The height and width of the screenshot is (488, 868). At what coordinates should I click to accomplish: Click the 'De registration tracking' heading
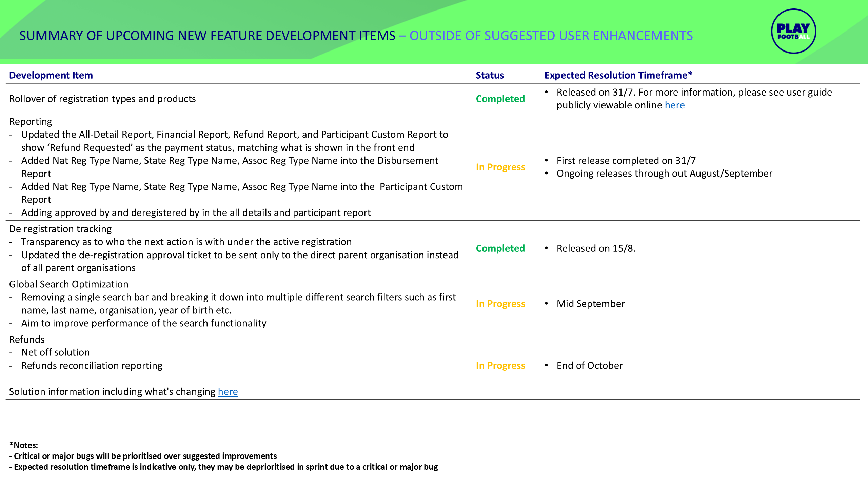(x=60, y=229)
